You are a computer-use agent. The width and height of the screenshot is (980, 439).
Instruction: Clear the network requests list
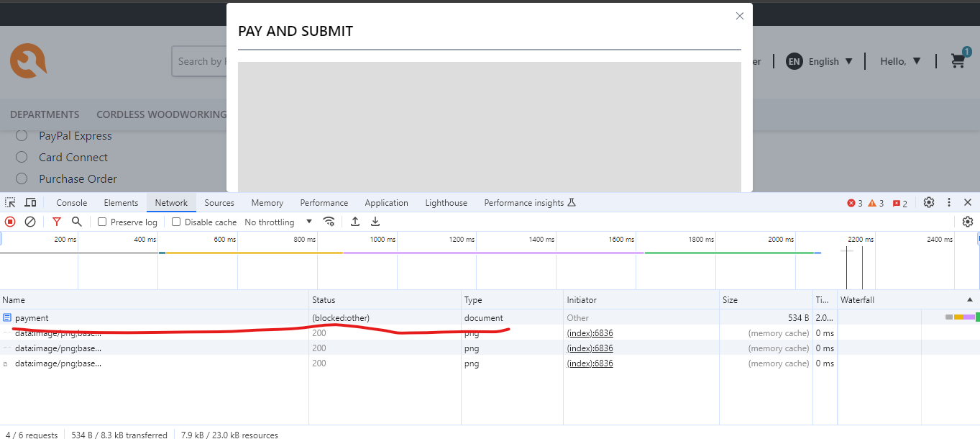pyautogui.click(x=29, y=222)
